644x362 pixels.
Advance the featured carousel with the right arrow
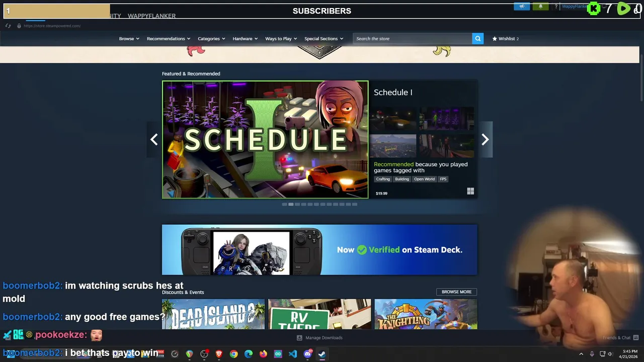pyautogui.click(x=485, y=139)
